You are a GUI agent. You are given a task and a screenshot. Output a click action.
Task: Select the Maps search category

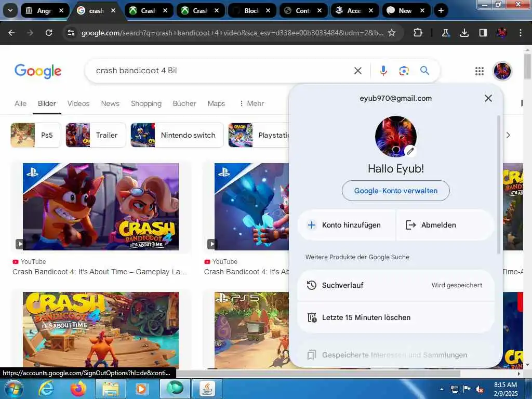click(217, 103)
